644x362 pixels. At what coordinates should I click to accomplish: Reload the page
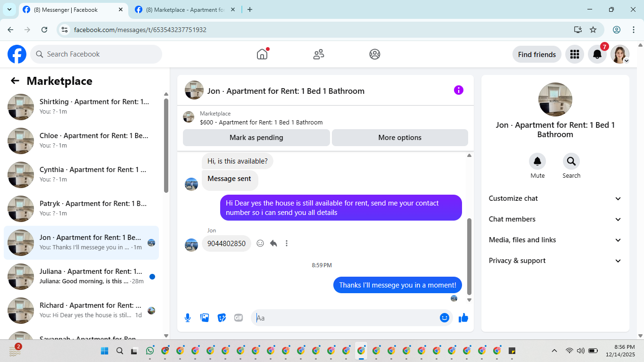(44, 30)
